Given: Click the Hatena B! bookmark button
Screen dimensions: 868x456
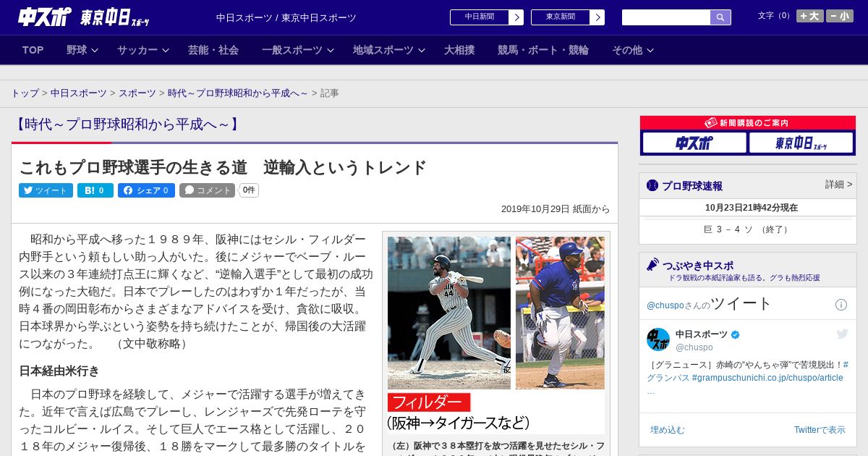Looking at the screenshot, I should point(95,190).
